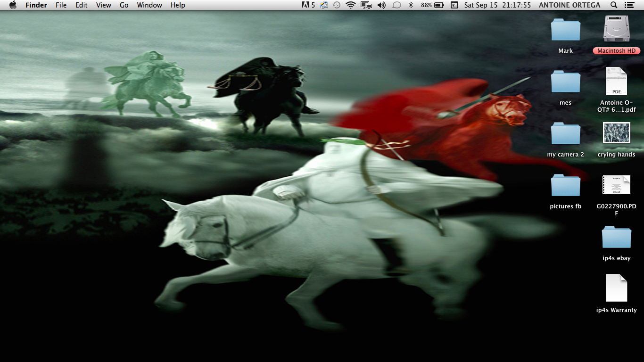This screenshot has height=362, width=644.
Task: Select the ip4s ebay folder icon
Action: (x=617, y=237)
